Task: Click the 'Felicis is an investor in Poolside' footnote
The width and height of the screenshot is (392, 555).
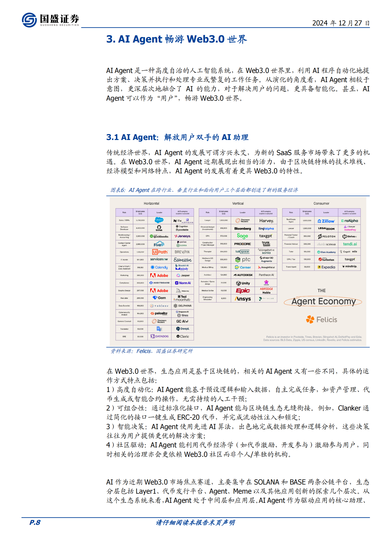Action: (314, 337)
